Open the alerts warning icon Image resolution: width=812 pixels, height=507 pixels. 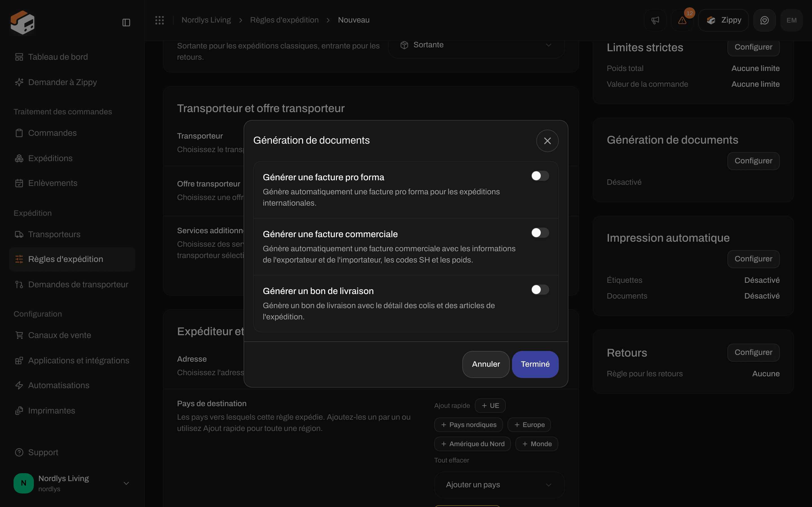point(682,20)
